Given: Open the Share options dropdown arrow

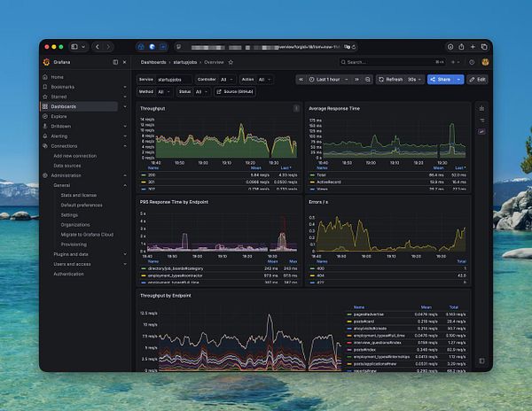Looking at the screenshot, I should click(458, 80).
